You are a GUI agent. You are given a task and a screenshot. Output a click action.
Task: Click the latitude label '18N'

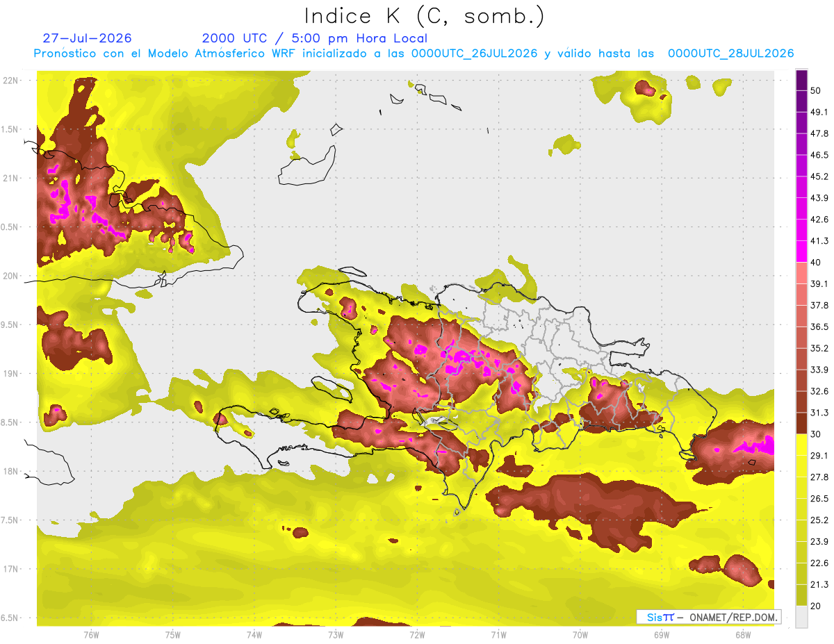coord(11,471)
